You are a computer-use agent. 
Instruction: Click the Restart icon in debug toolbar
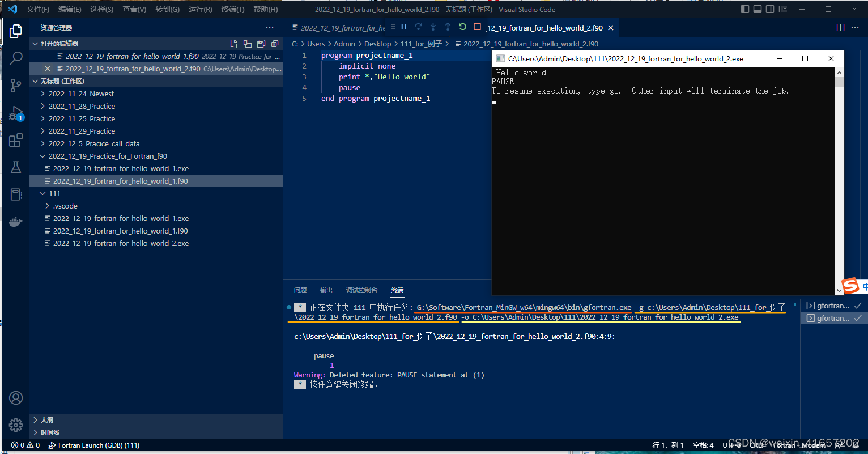tap(462, 27)
